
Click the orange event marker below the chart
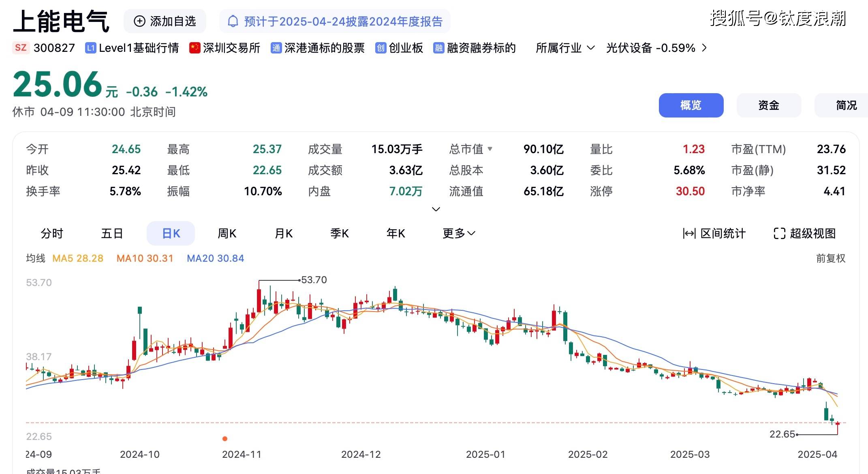225,438
